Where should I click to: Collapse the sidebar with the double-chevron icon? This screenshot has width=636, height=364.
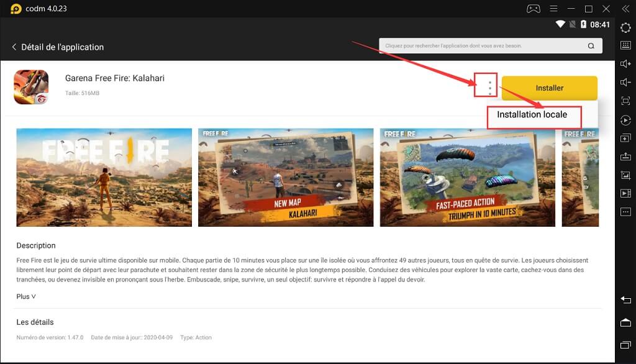[x=625, y=9]
